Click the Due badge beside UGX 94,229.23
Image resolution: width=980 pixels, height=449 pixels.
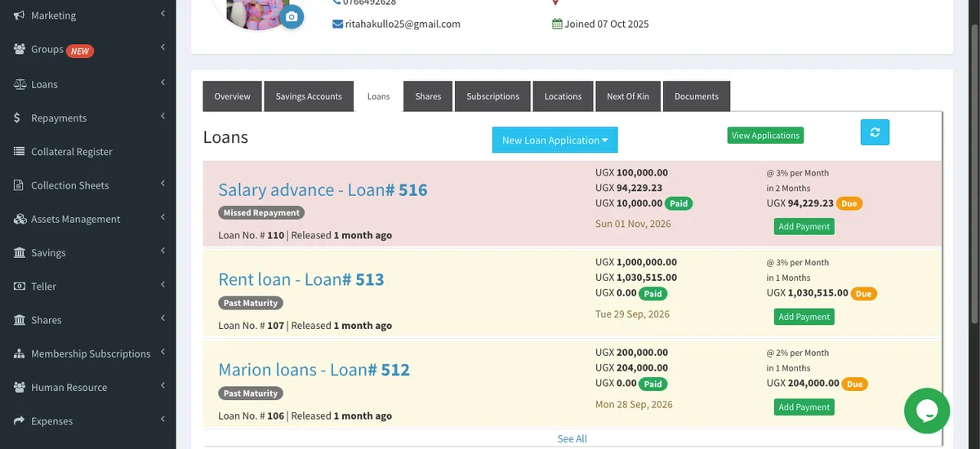point(849,203)
